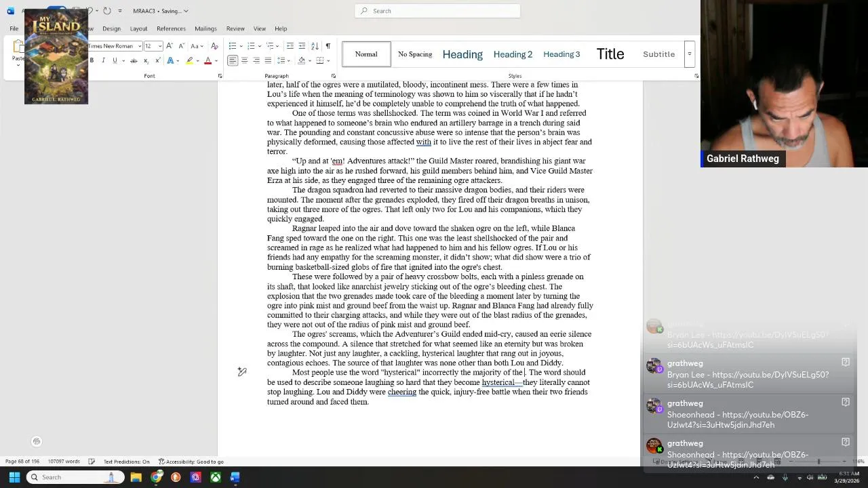The width and height of the screenshot is (868, 488).
Task: Decrease paragraph indent
Action: (x=290, y=46)
